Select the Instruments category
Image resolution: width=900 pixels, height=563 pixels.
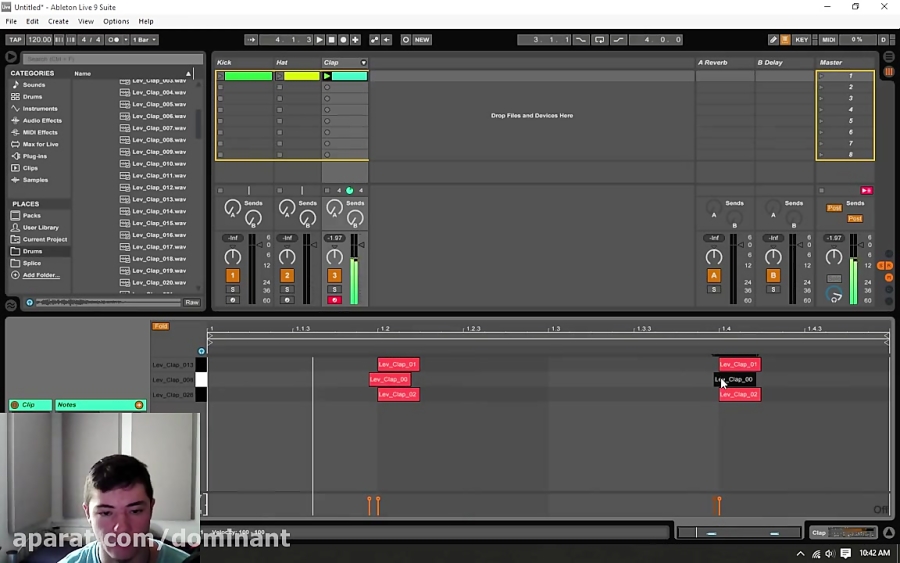(40, 108)
